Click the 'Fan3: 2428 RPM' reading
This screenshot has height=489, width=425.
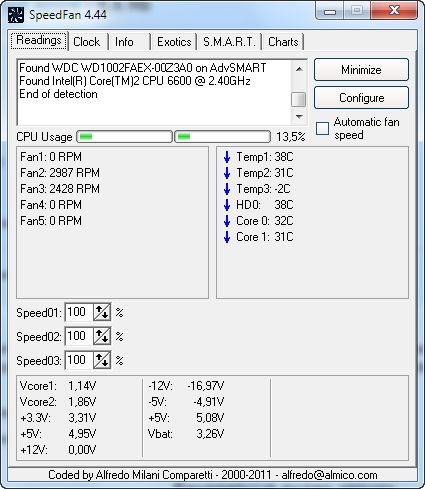60,189
